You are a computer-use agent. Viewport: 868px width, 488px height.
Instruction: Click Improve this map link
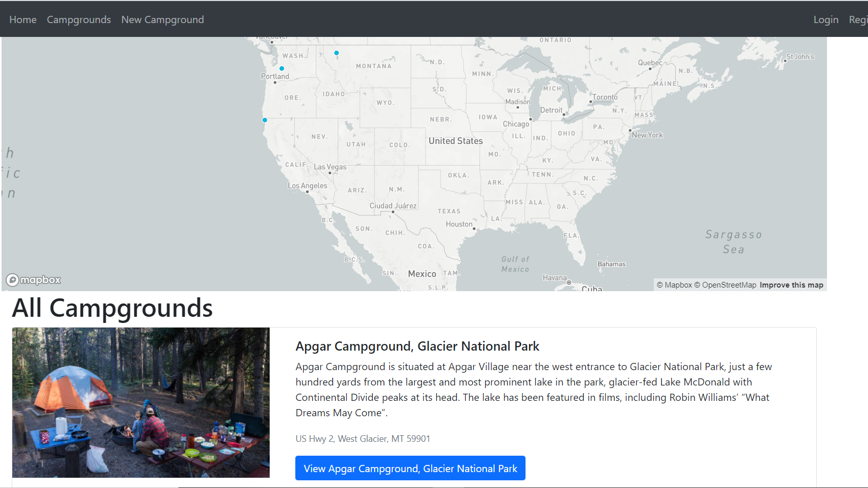(x=791, y=285)
